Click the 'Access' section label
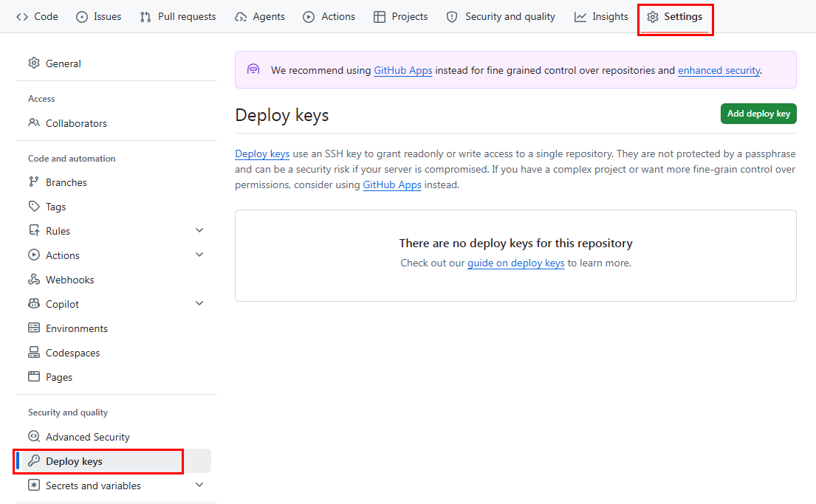Screen dimensions: 816x504 click(41, 98)
